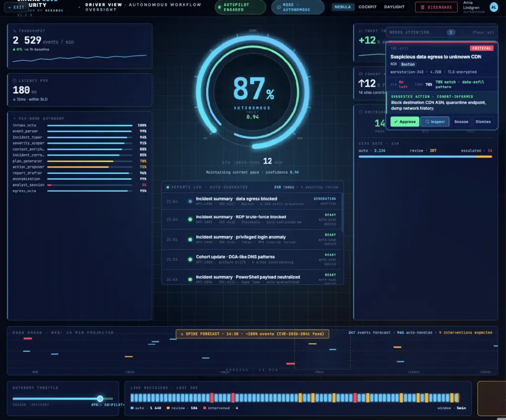This screenshot has width=506, height=420.
Task: Inspect the suspicious egress incident
Action: [435, 122]
